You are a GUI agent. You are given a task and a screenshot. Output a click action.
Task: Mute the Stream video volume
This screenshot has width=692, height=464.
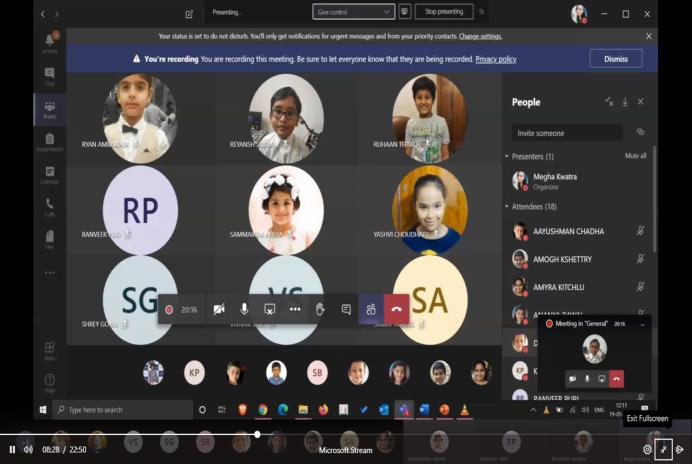coord(28,449)
